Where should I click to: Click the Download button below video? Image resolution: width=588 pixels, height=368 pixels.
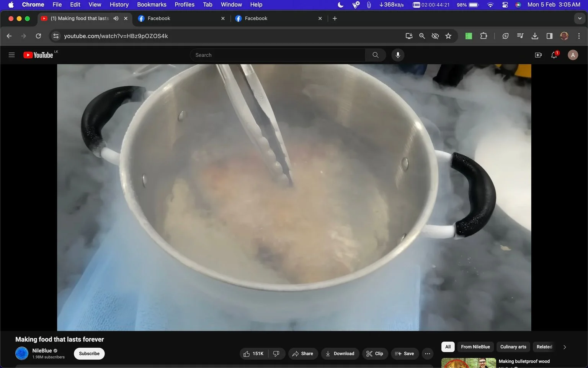(x=340, y=353)
